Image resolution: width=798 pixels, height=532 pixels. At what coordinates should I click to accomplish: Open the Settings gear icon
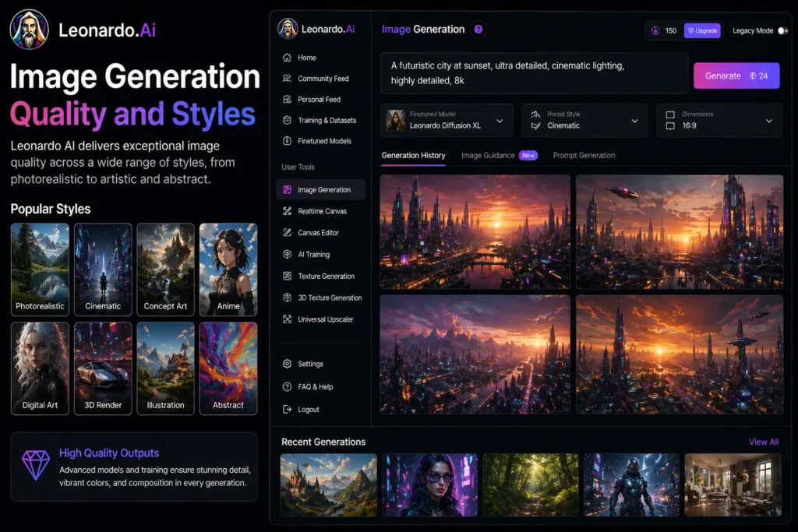(287, 364)
